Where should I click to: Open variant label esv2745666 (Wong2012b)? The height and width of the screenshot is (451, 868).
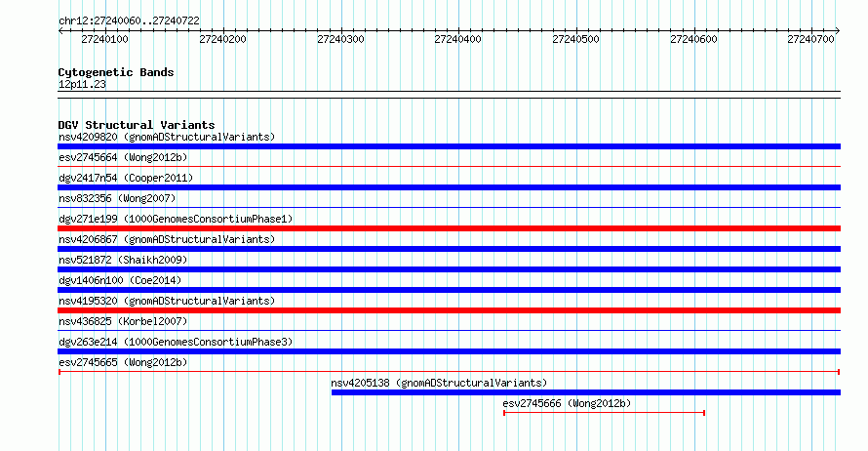click(x=567, y=403)
